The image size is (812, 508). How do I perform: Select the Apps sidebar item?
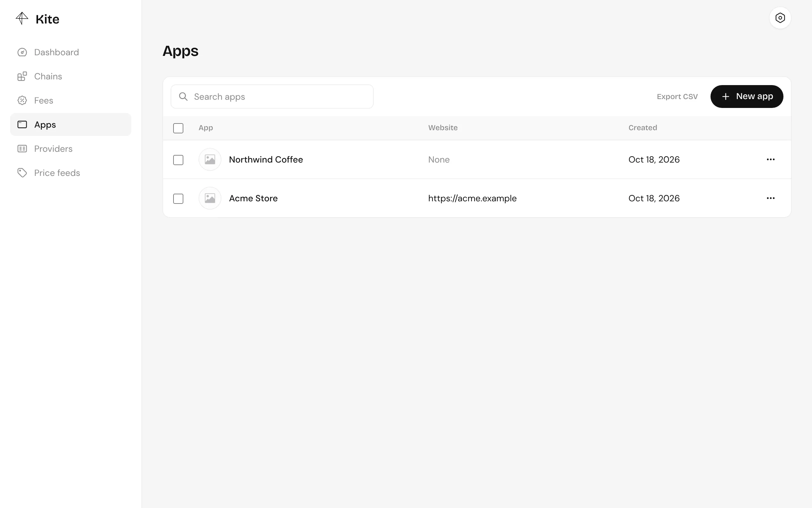click(x=71, y=125)
